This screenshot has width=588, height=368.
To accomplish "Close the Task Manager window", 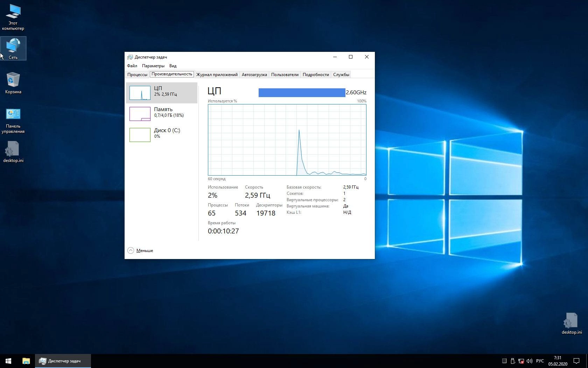I will pyautogui.click(x=367, y=57).
